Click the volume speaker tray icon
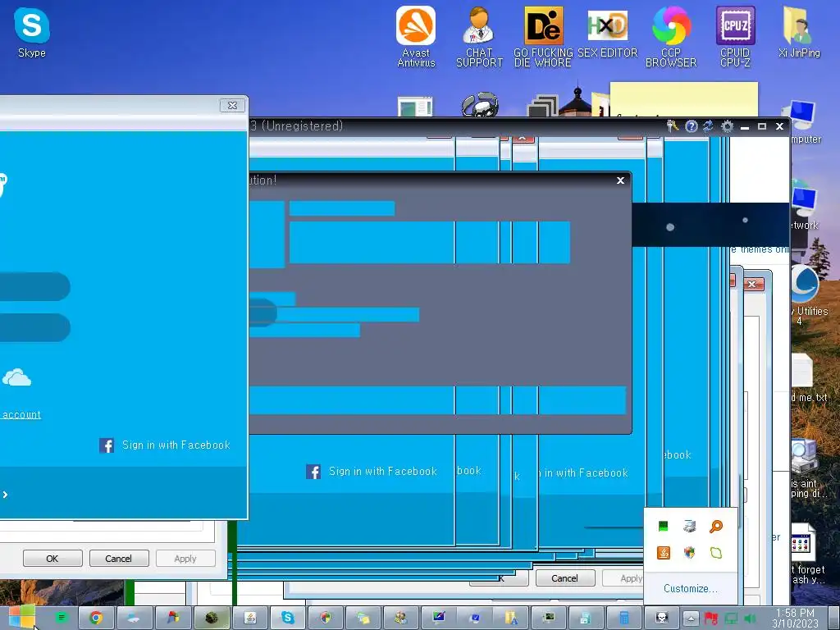The image size is (840, 630). click(x=751, y=619)
